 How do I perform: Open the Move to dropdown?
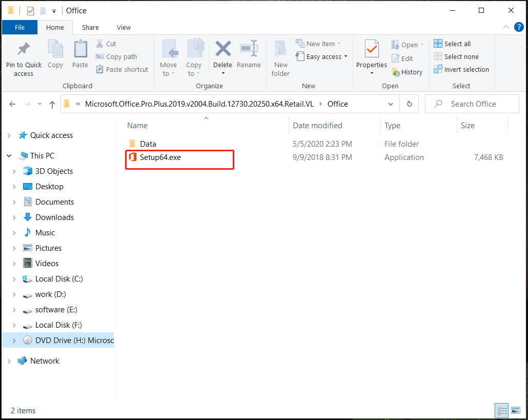tap(169, 59)
